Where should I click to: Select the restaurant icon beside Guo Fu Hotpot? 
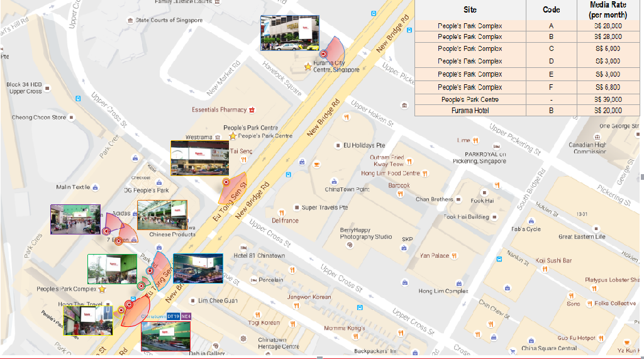[x=601, y=338]
